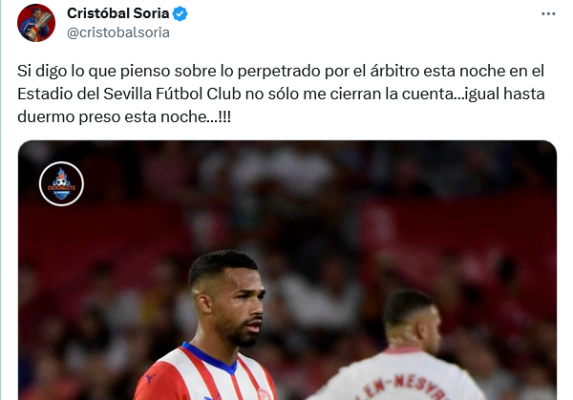Viewport: 573px width, 400px height.
Task: Click the Puma logo on striped jersey
Action: 150,378
